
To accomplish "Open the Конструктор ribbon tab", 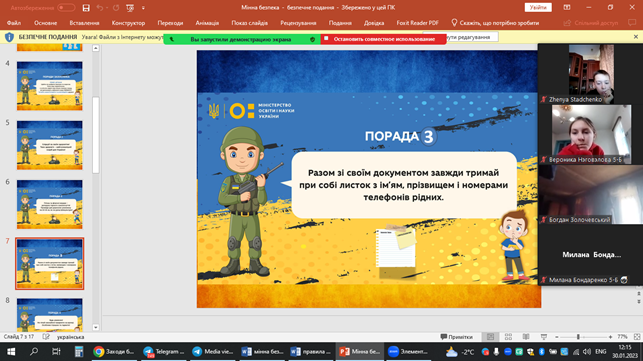I will [128, 23].
